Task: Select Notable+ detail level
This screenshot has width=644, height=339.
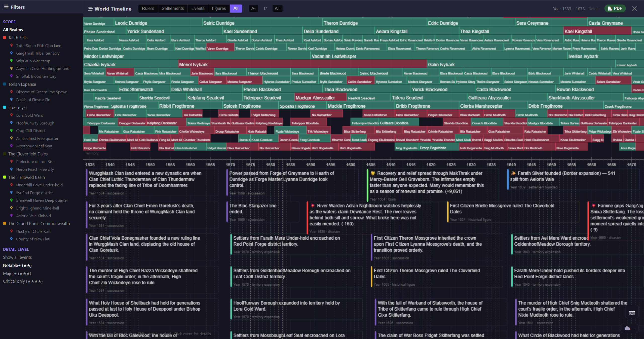Action: 17,265
